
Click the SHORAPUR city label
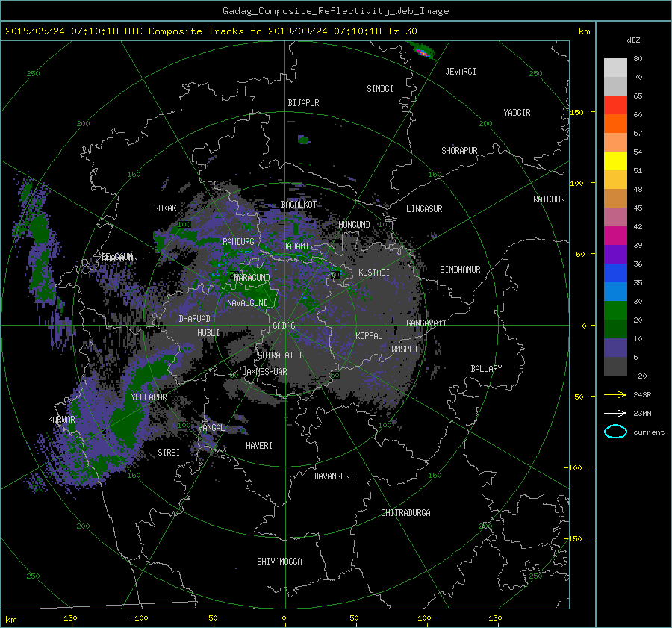(459, 151)
